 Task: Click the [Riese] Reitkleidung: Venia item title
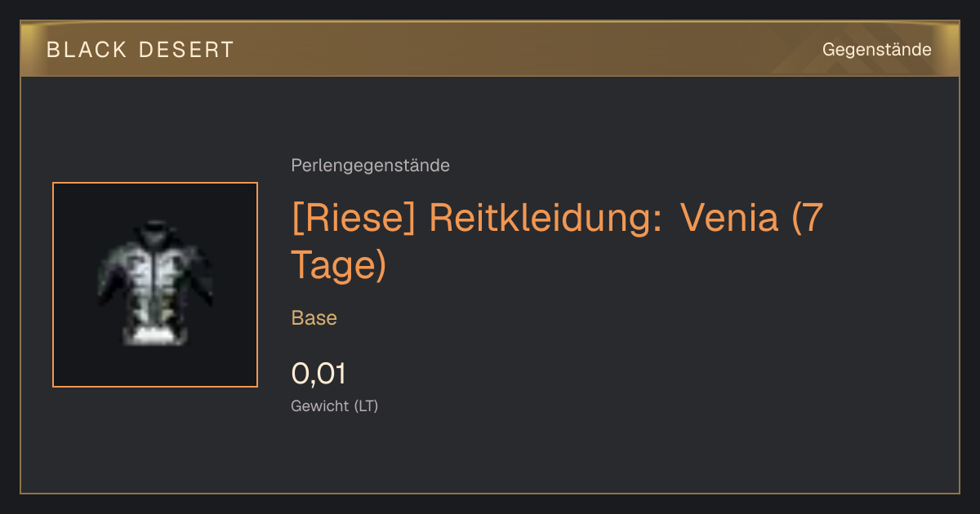pos(556,241)
